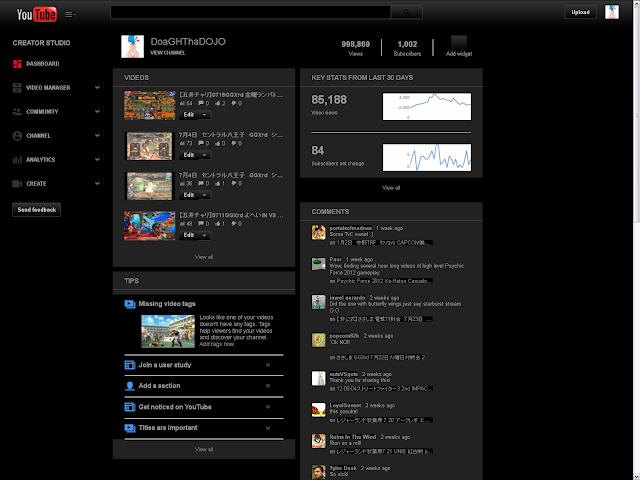
Task: Expand the Analytics sidebar section
Action: click(97, 160)
